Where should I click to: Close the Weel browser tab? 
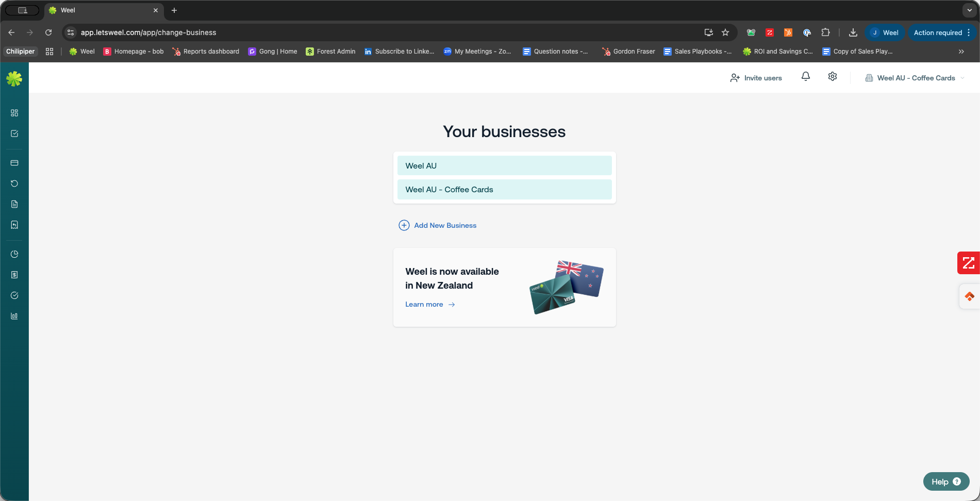[x=156, y=10]
